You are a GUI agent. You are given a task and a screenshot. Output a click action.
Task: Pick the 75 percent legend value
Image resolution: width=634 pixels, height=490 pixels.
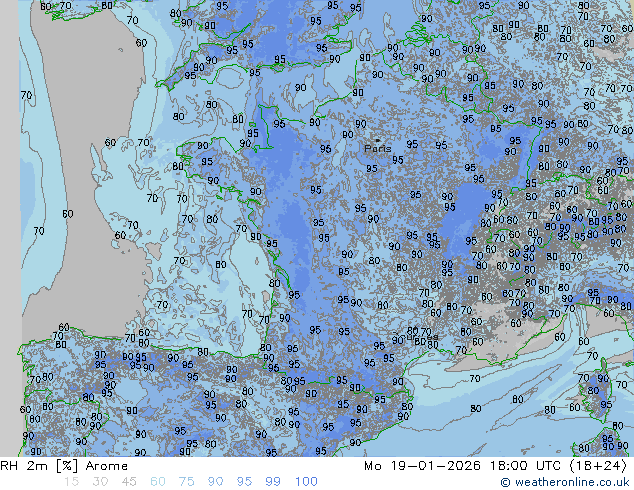187,482
